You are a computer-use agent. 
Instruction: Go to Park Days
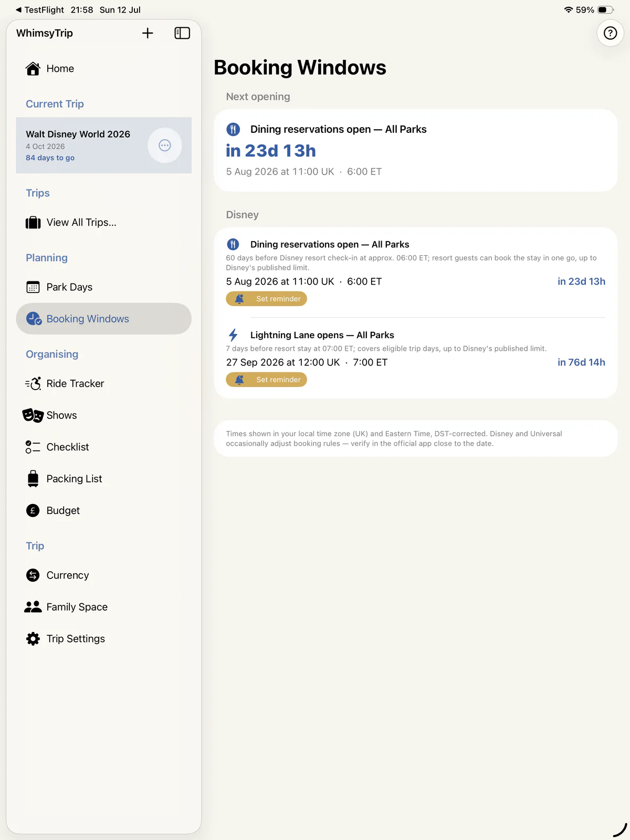pyautogui.click(x=104, y=287)
